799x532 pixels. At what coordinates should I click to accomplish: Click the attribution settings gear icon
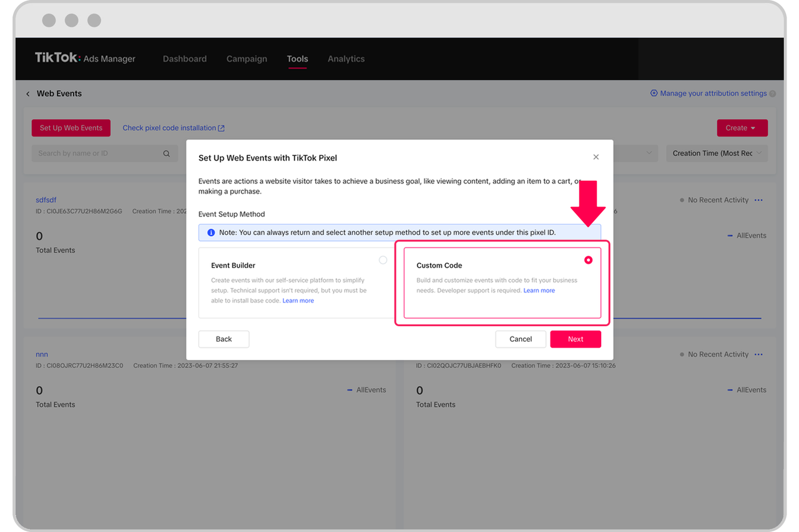click(653, 93)
